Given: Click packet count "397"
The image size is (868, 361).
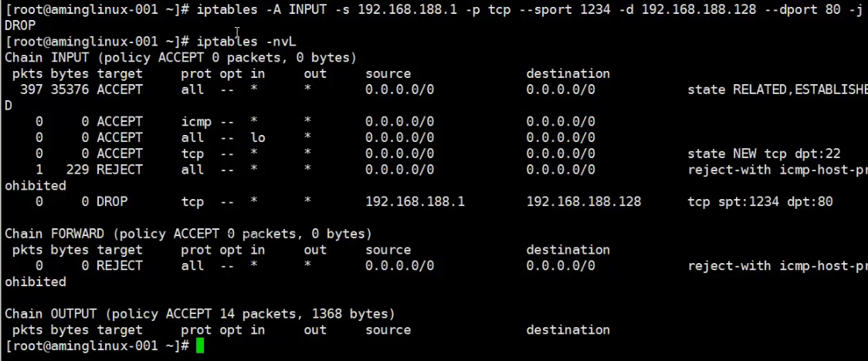Looking at the screenshot, I should point(31,89).
